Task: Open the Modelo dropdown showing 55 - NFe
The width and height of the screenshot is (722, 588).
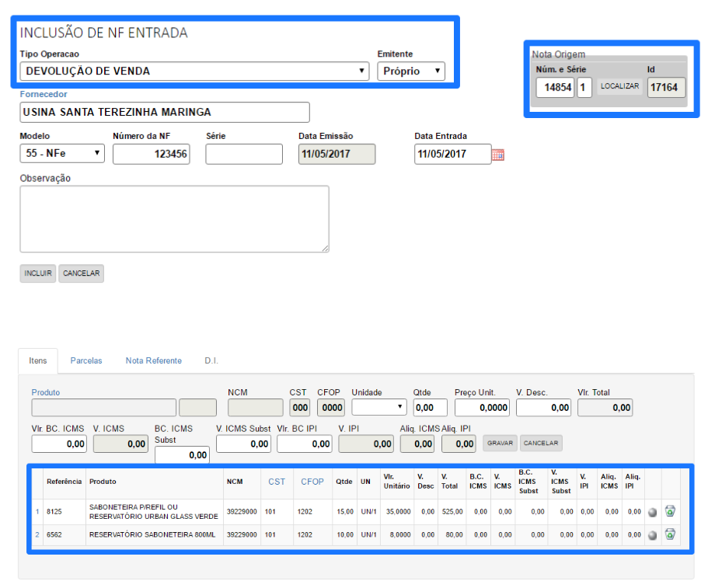Action: 62,154
